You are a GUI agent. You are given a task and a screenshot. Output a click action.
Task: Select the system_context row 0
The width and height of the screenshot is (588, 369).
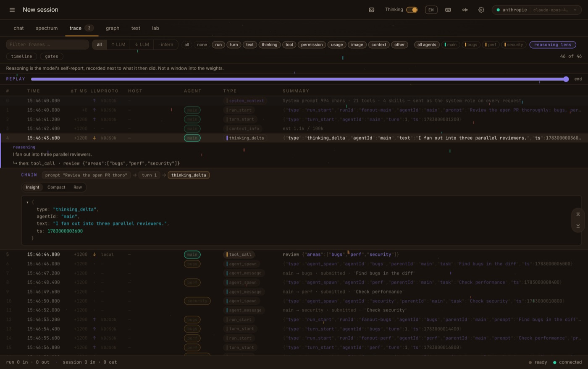coord(294,101)
